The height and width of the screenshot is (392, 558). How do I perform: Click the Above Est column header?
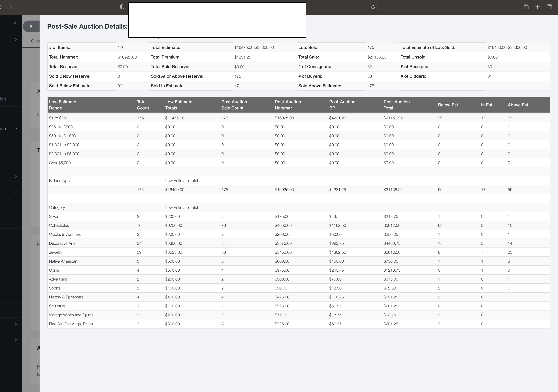(518, 105)
